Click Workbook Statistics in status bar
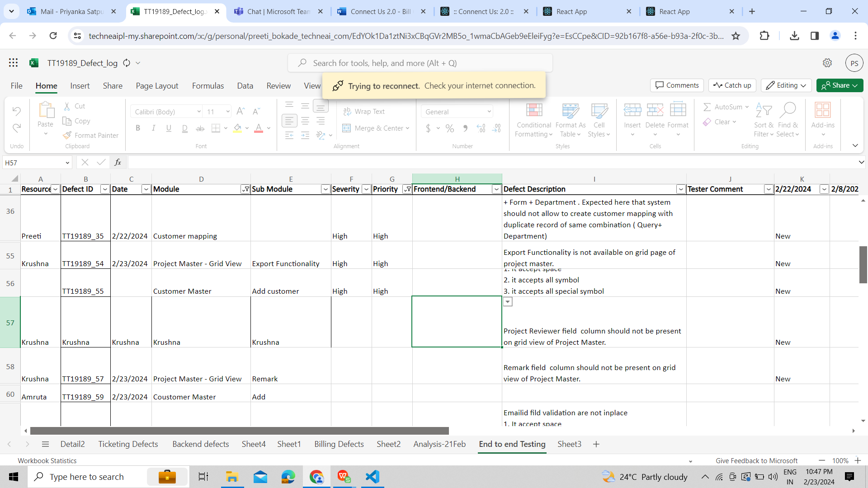 point(47,460)
